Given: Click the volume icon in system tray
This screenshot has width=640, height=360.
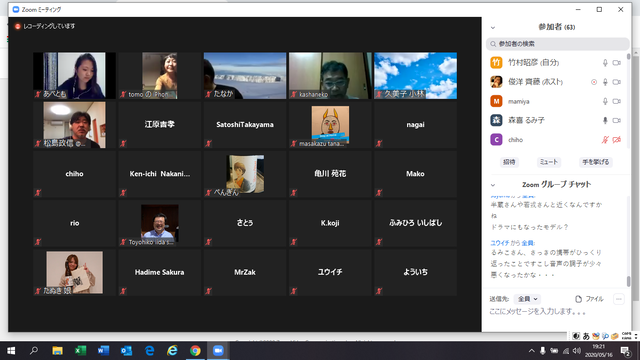Looking at the screenshot, I should 577,351.
